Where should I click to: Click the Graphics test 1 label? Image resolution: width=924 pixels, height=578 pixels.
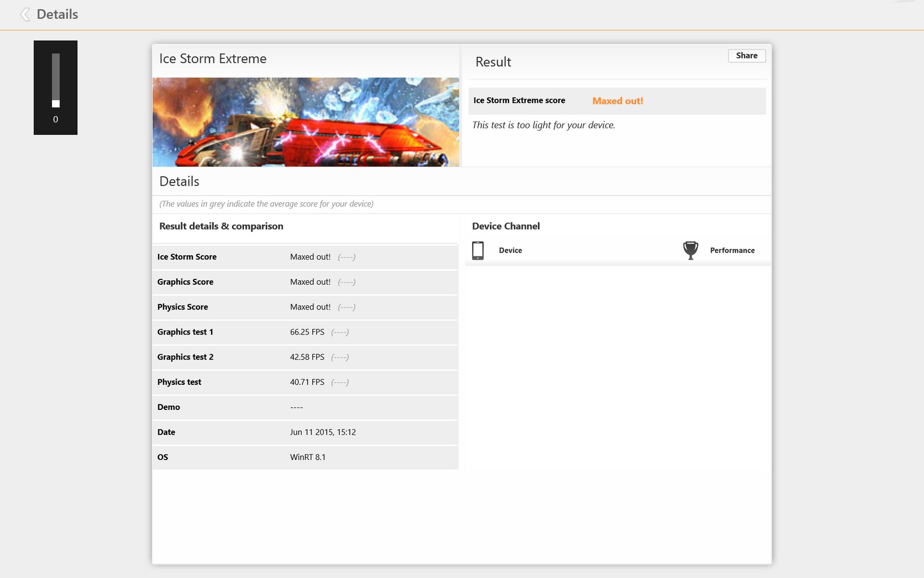185,332
